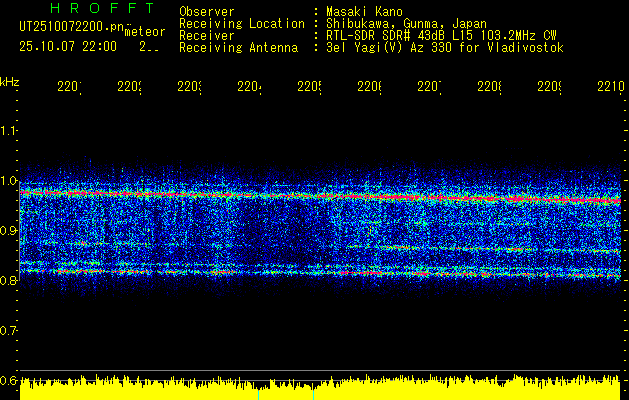The image size is (629, 400).
Task: Click the kHz axis unit label
Action: (10, 82)
